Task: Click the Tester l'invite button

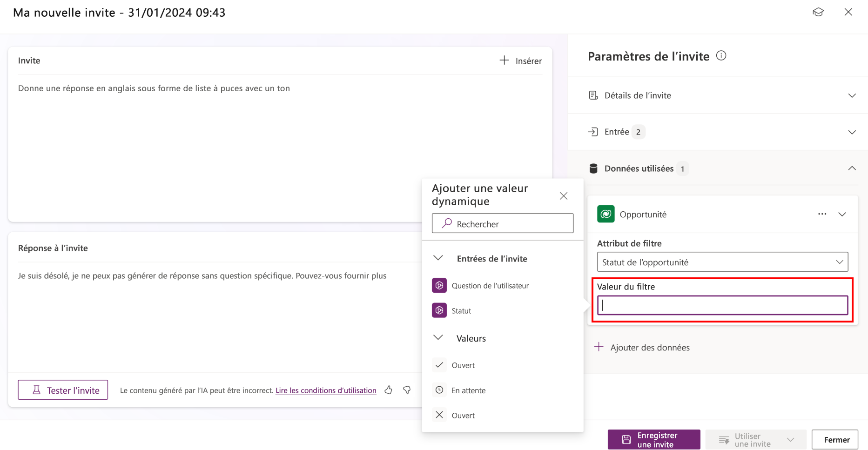Action: pyautogui.click(x=63, y=390)
